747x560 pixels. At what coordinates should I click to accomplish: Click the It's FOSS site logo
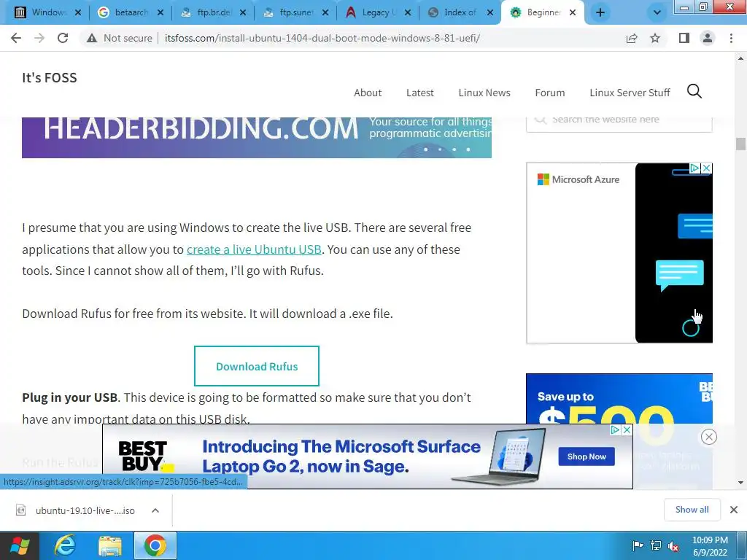pos(50,77)
